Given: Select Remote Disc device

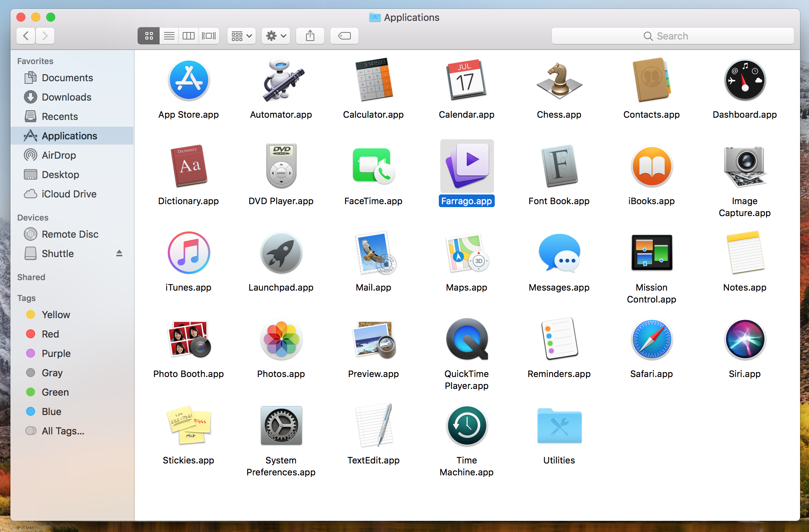Looking at the screenshot, I should coord(72,234).
